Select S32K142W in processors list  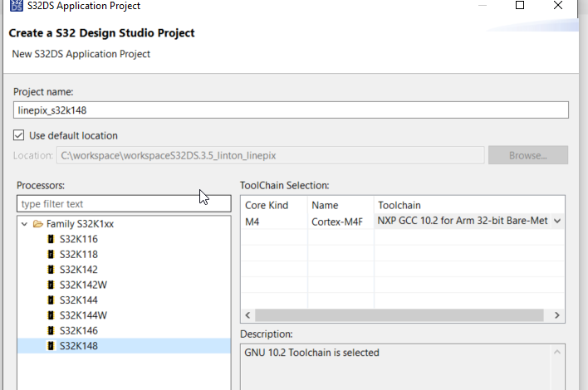[83, 285]
